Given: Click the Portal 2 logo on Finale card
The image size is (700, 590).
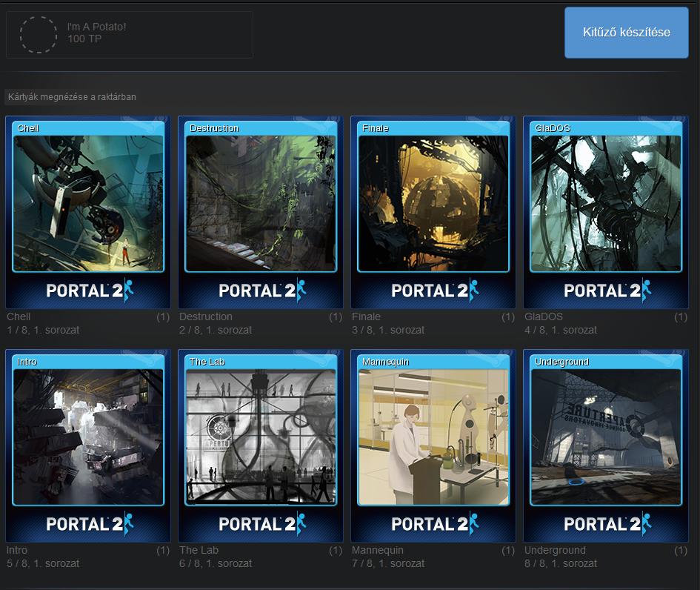Looking at the screenshot, I should click(435, 291).
